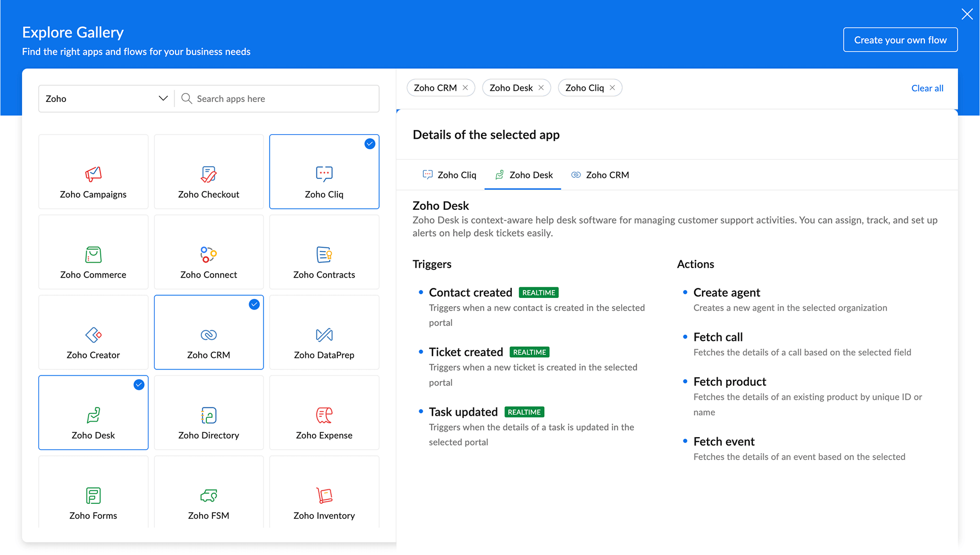Choose the Zoho DataPrep app icon

(324, 335)
